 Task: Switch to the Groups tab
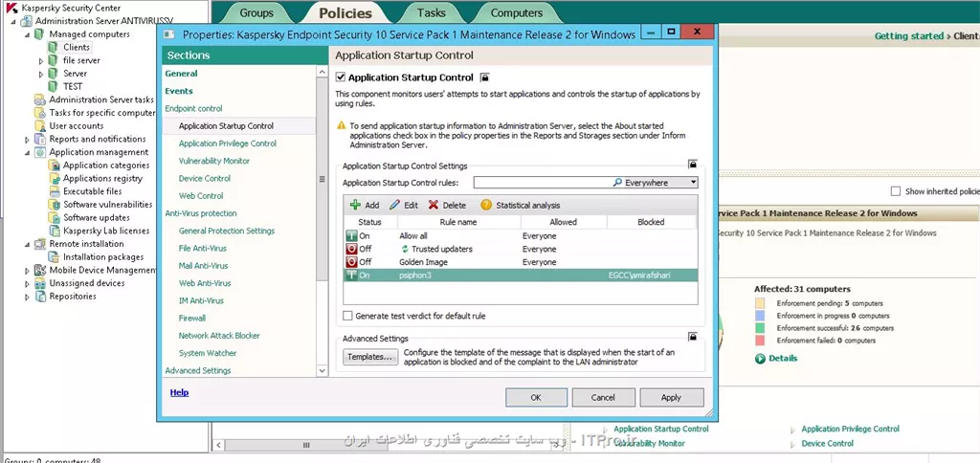[x=256, y=12]
